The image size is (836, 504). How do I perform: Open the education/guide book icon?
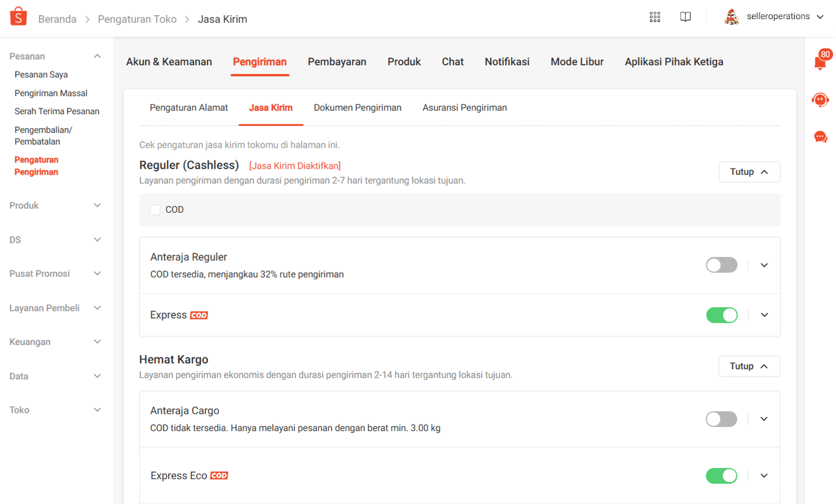coord(685,17)
